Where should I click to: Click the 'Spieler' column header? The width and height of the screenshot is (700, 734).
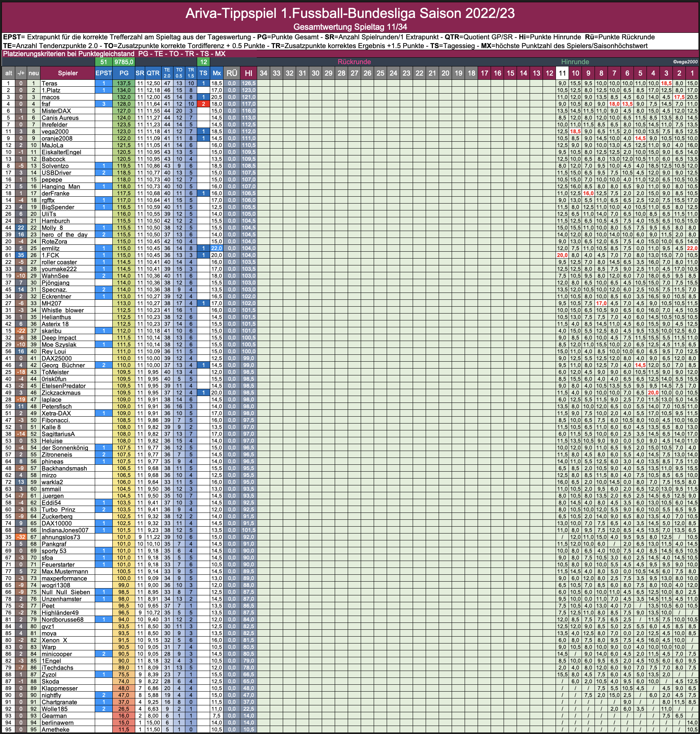[68, 73]
